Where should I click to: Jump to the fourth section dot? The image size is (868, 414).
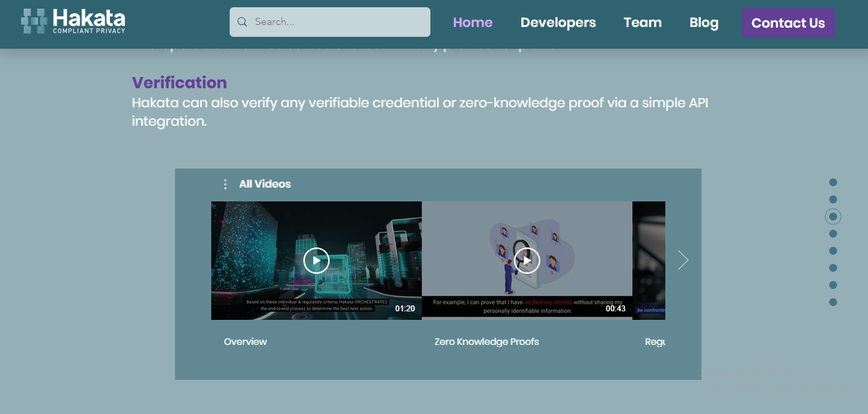[833, 234]
